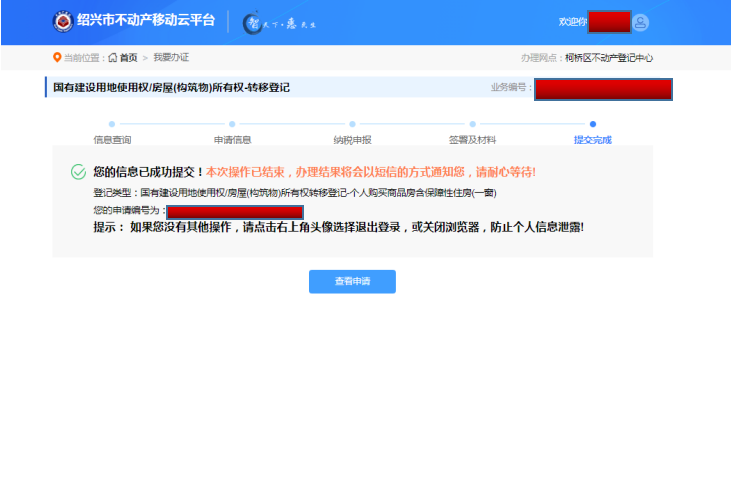The width and height of the screenshot is (731, 487).
Task: Click the orange 本次操作已结束 notice text
Action: coord(371,172)
